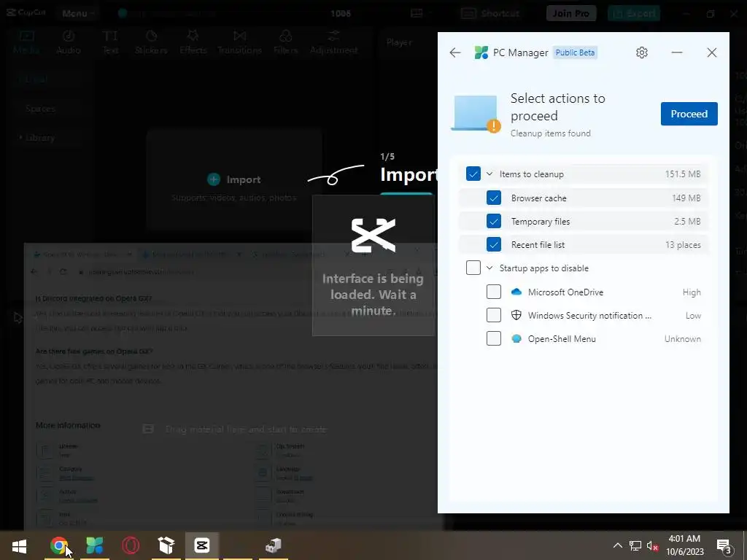Uncheck the Temporary files checkbox
The image size is (747, 560).
[494, 221]
